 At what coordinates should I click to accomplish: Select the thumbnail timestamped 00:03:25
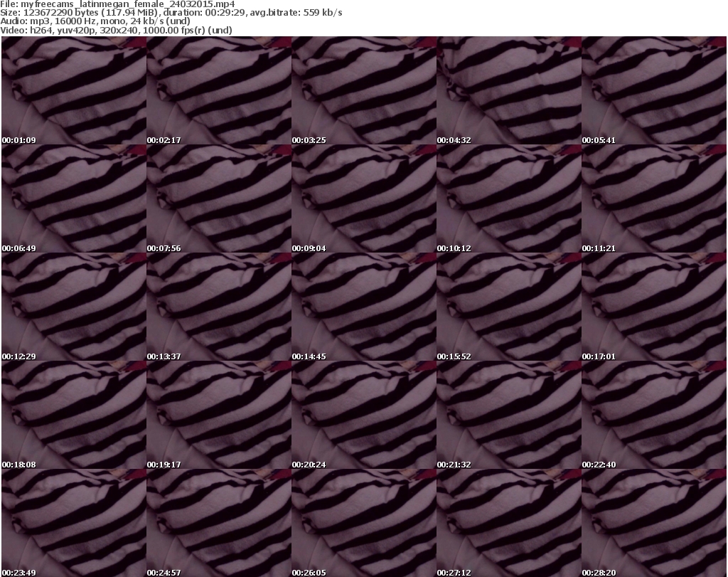[364, 90]
